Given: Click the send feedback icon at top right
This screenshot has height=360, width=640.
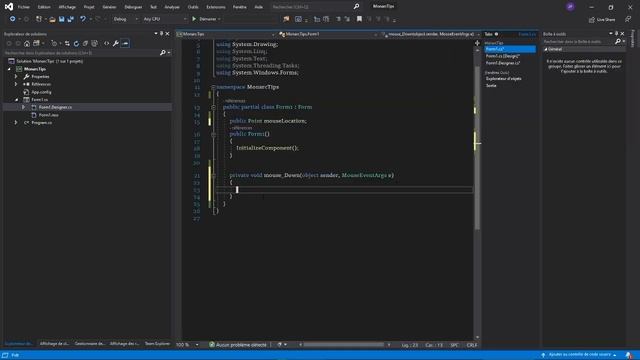Looking at the screenshot, I should pyautogui.click(x=628, y=19).
